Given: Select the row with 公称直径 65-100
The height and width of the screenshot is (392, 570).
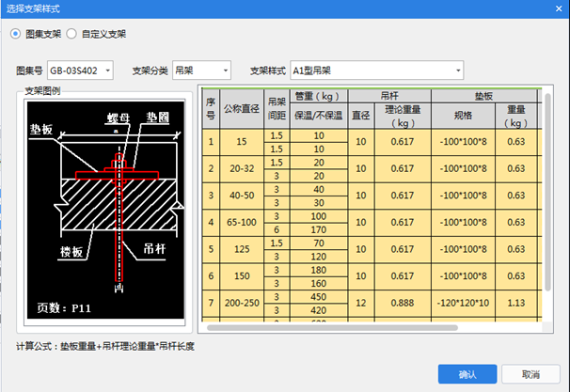Looking at the screenshot, I should click(244, 222).
